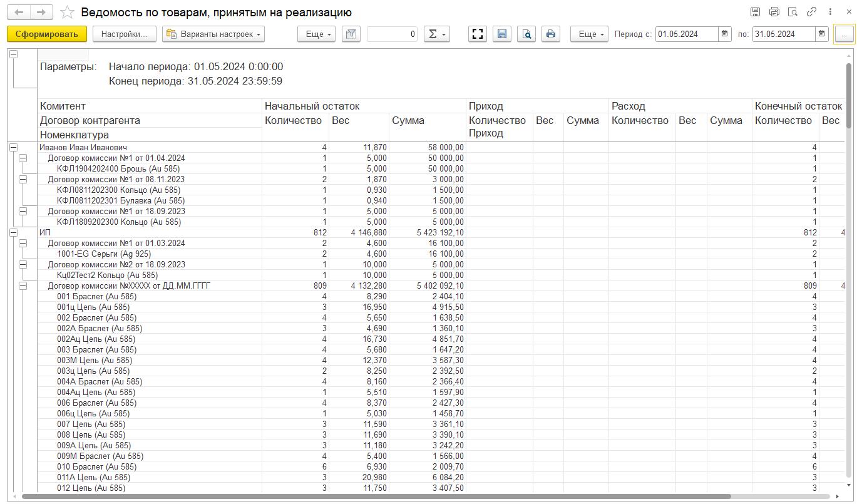The height and width of the screenshot is (504, 857).
Task: Select the Начало периода parameter line
Action: point(196,66)
